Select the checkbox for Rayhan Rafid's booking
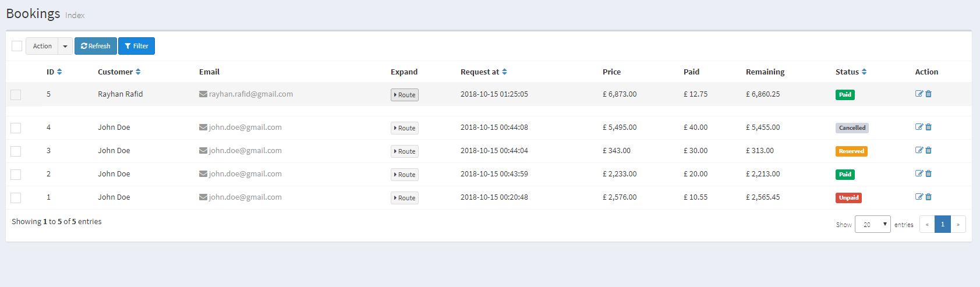 [x=16, y=95]
